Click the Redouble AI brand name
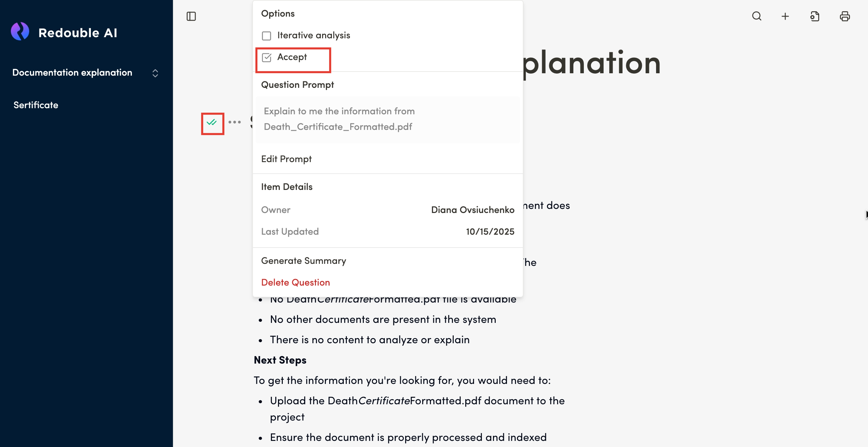This screenshot has width=868, height=447. [x=78, y=33]
